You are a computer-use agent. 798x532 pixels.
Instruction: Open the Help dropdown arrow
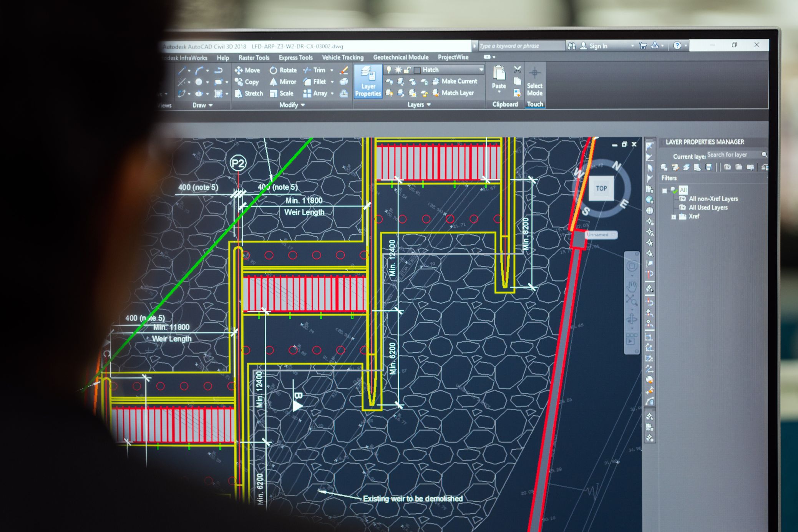click(x=685, y=46)
